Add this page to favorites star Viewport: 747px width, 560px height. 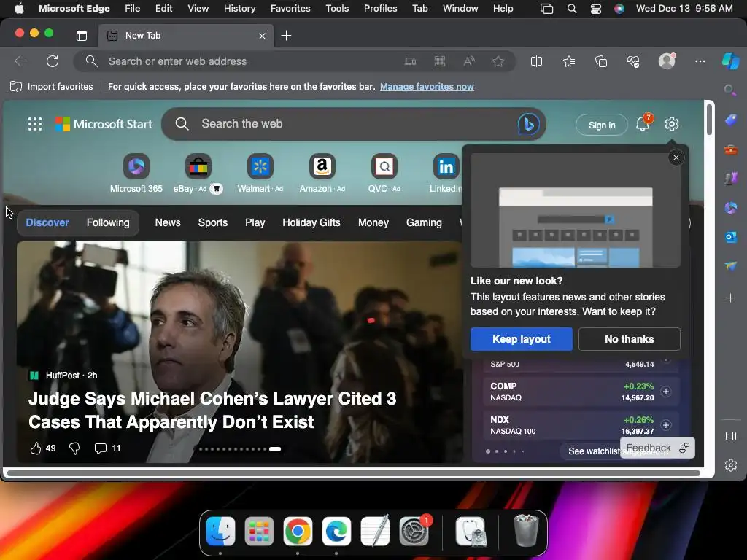(498, 61)
